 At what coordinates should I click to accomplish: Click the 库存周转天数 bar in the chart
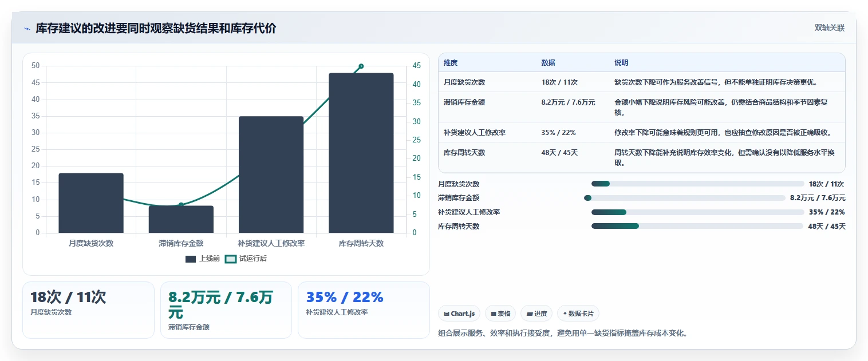[x=361, y=153]
